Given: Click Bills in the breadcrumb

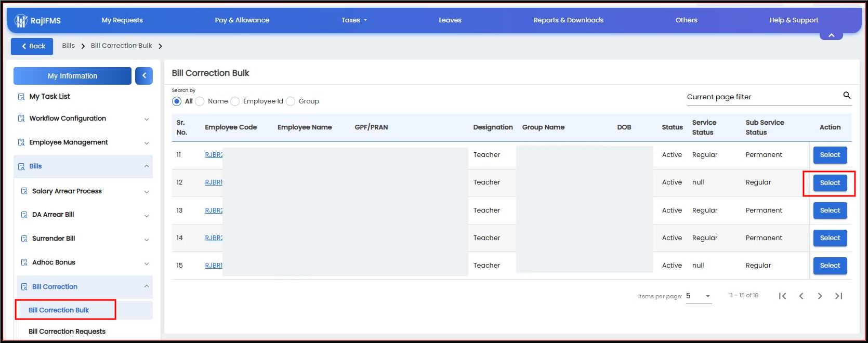Looking at the screenshot, I should pos(69,46).
